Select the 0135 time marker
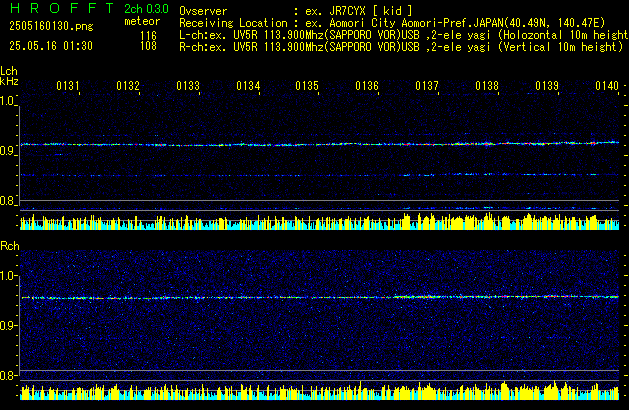Image resolution: width=629 pixels, height=410 pixels. click(307, 86)
